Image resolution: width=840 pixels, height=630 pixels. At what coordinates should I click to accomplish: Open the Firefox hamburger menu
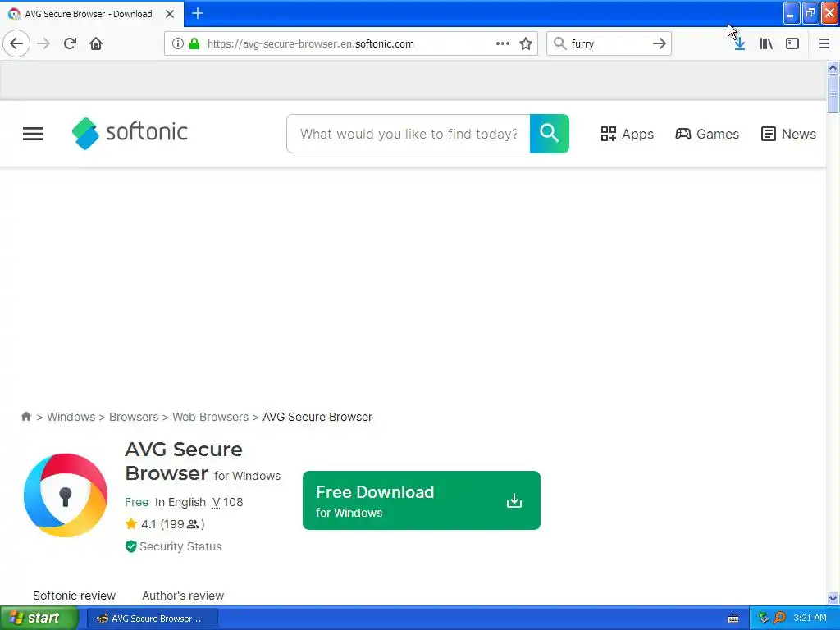824,43
